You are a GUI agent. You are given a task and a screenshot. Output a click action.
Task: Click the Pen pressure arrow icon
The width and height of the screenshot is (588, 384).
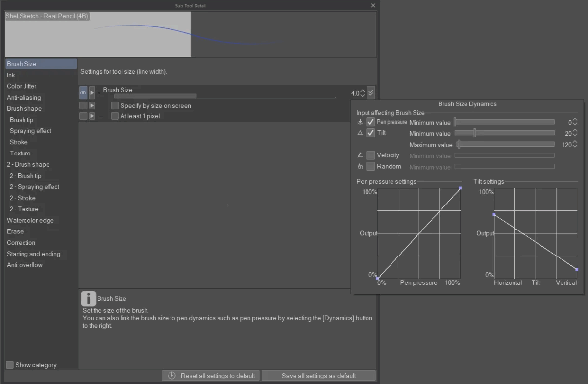pos(360,122)
